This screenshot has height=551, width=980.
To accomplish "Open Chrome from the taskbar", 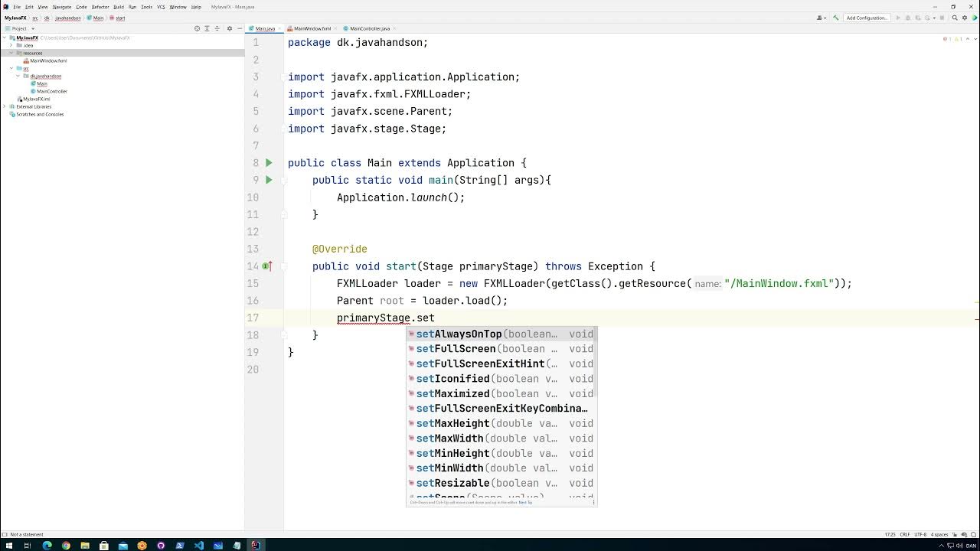I will tap(66, 546).
